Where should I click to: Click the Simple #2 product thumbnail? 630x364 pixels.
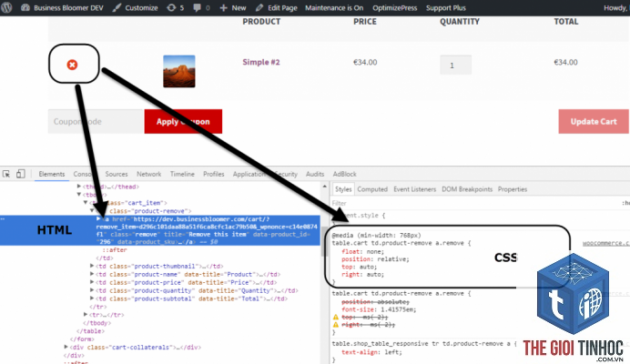[x=179, y=71]
